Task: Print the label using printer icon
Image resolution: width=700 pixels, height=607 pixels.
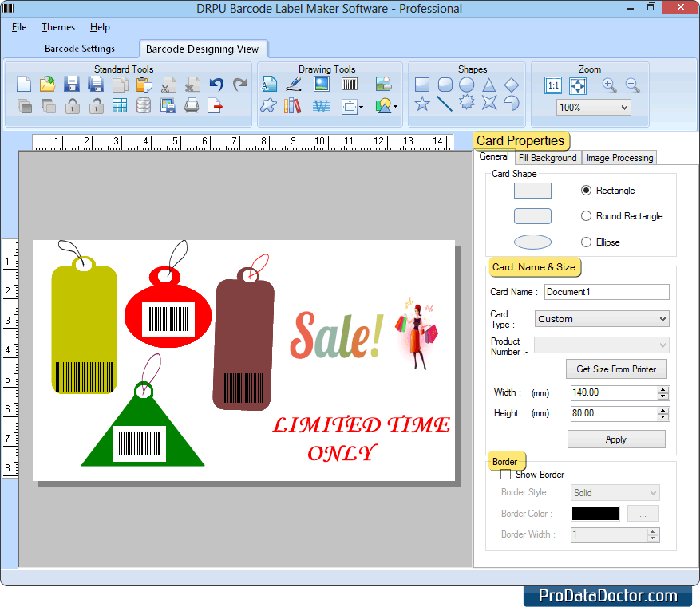Action: click(x=192, y=106)
